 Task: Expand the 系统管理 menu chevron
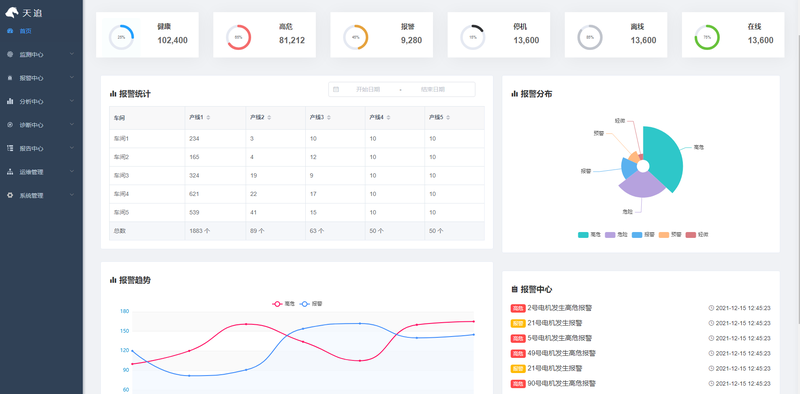click(72, 194)
